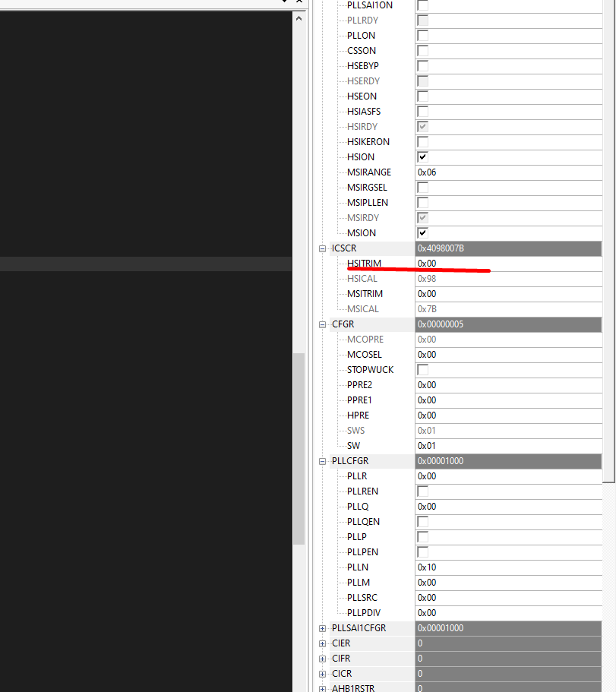Edit the PLLPDIV value field
Screen dimensions: 616x692
click(509, 613)
